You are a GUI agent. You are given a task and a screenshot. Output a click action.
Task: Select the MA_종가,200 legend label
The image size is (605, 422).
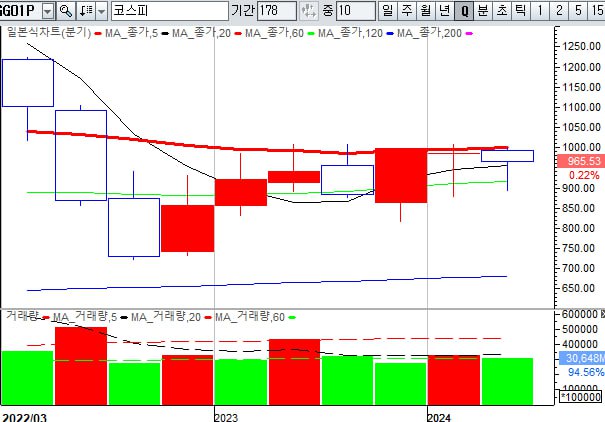[429, 33]
